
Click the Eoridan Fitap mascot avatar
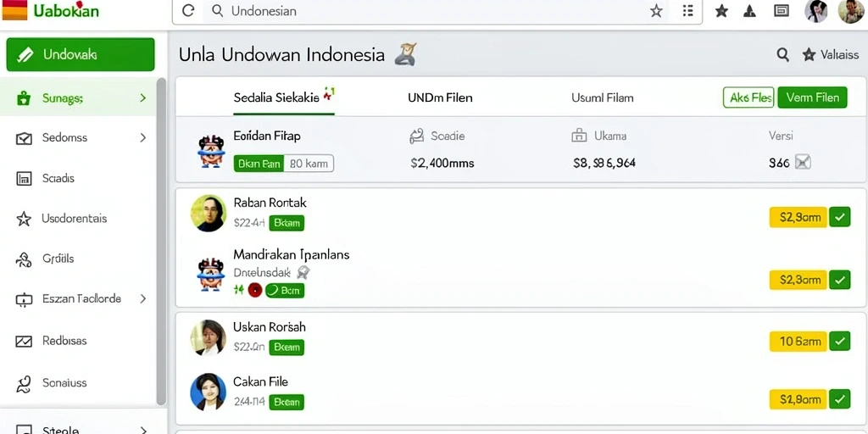pos(211,151)
